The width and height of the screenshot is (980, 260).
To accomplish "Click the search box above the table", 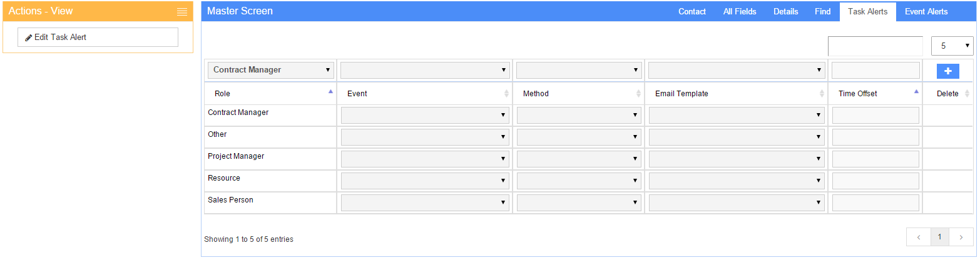I will point(875,46).
